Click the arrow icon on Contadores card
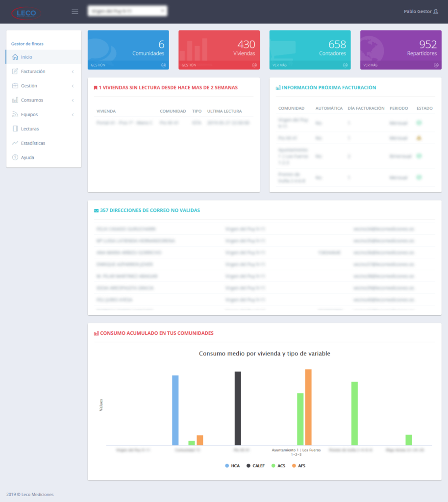Image resolution: width=448 pixels, height=502 pixels. pyautogui.click(x=345, y=65)
